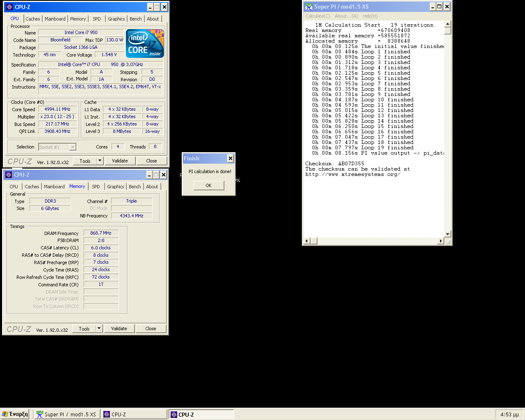The height and width of the screenshot is (420, 525).
Task: Click Validate button in lower CPU-Z window
Action: click(119, 329)
